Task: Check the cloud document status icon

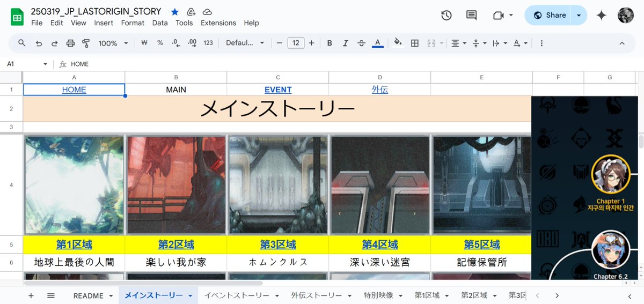Action: click(x=207, y=12)
